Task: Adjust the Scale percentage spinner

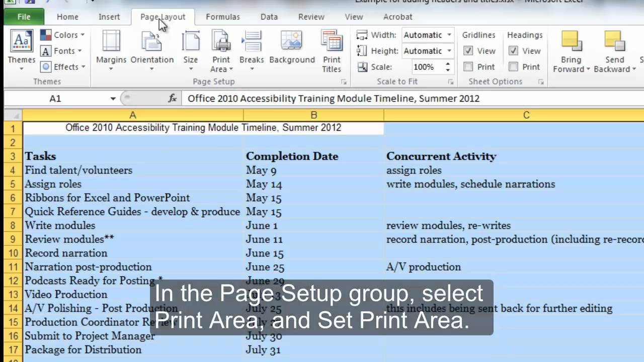Action: [x=447, y=67]
